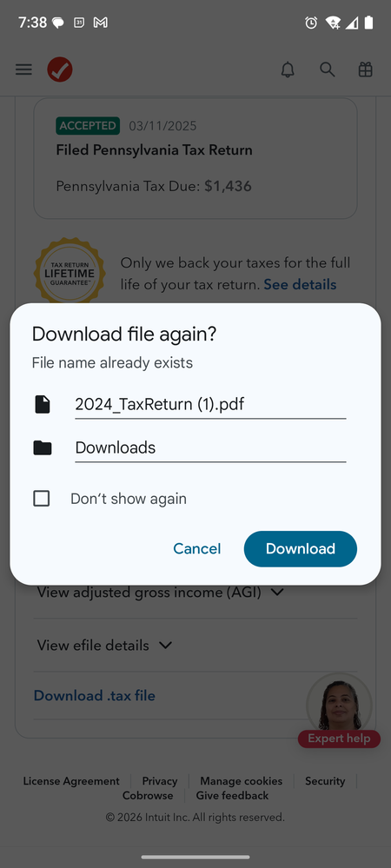Tap the search magnifier icon
Image resolution: width=391 pixels, height=868 pixels.
tap(328, 70)
